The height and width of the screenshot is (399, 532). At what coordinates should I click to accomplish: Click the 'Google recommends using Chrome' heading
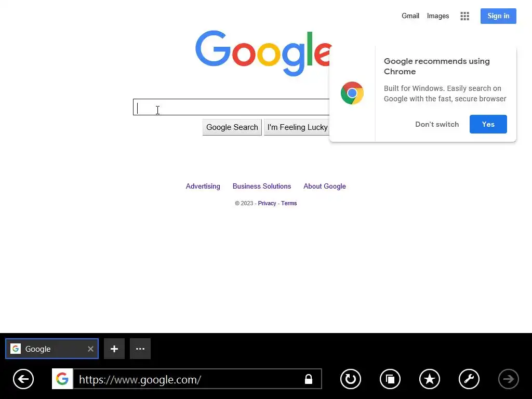436,66
